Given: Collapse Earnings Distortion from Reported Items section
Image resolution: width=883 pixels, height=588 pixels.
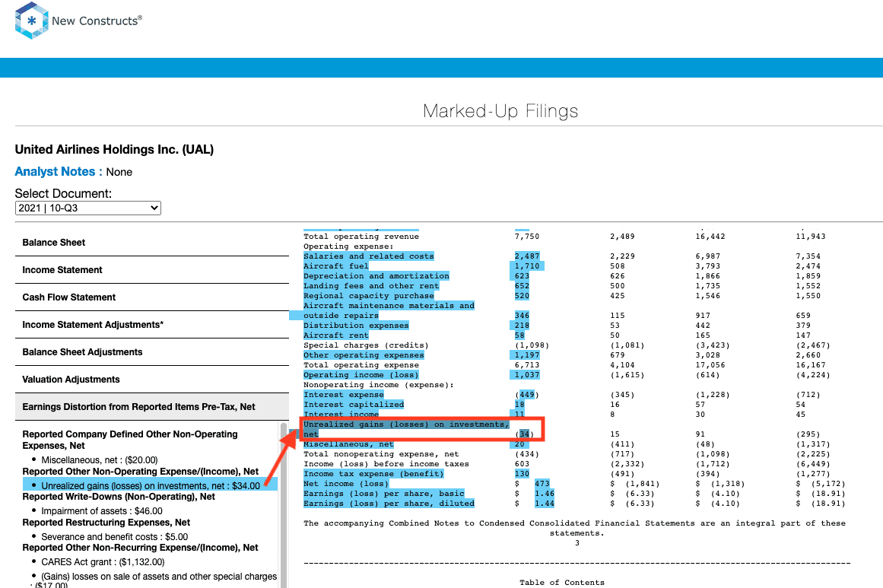Looking at the screenshot, I should coord(152,407).
